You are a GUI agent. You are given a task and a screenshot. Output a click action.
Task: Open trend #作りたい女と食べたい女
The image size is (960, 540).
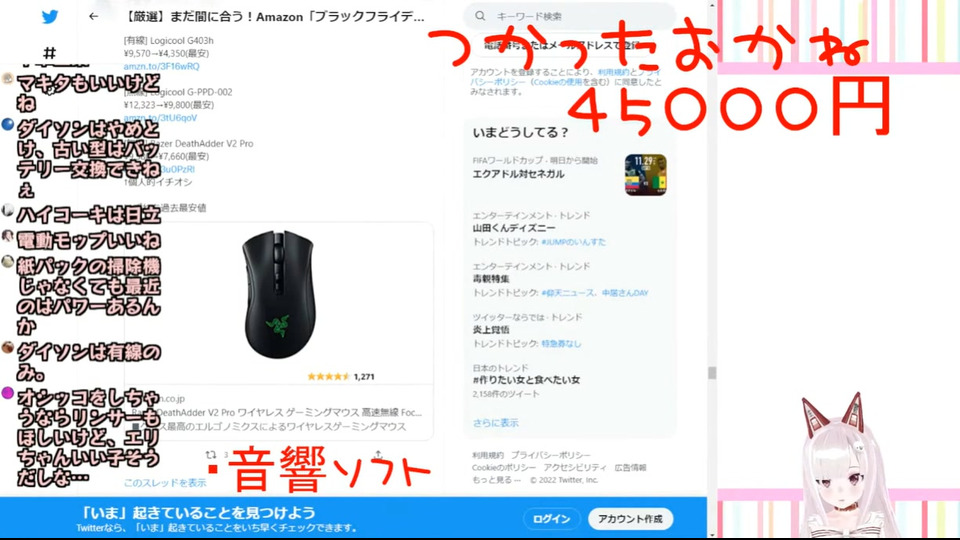[x=526, y=380]
